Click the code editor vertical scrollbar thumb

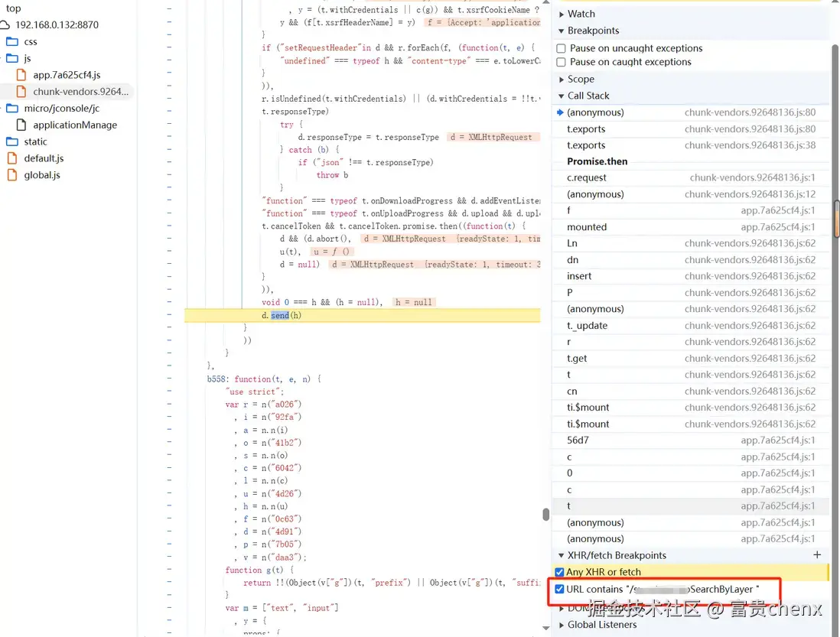[546, 515]
